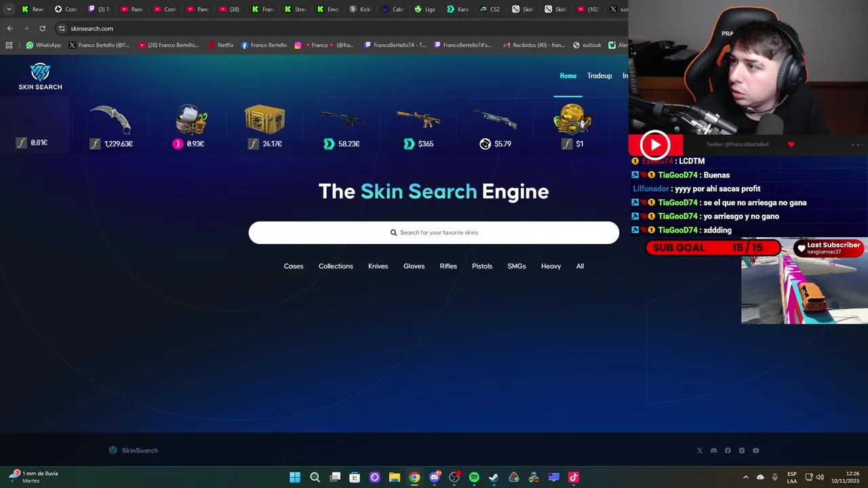Open the outlook bookmark
Viewport: 868px width, 488px height.
tap(587, 45)
